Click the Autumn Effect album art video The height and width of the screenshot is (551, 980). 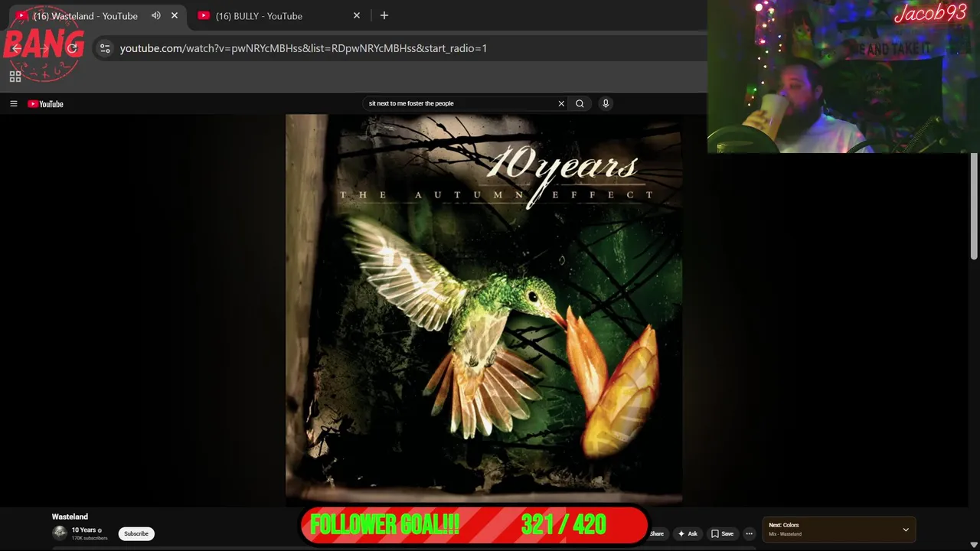pos(484,310)
